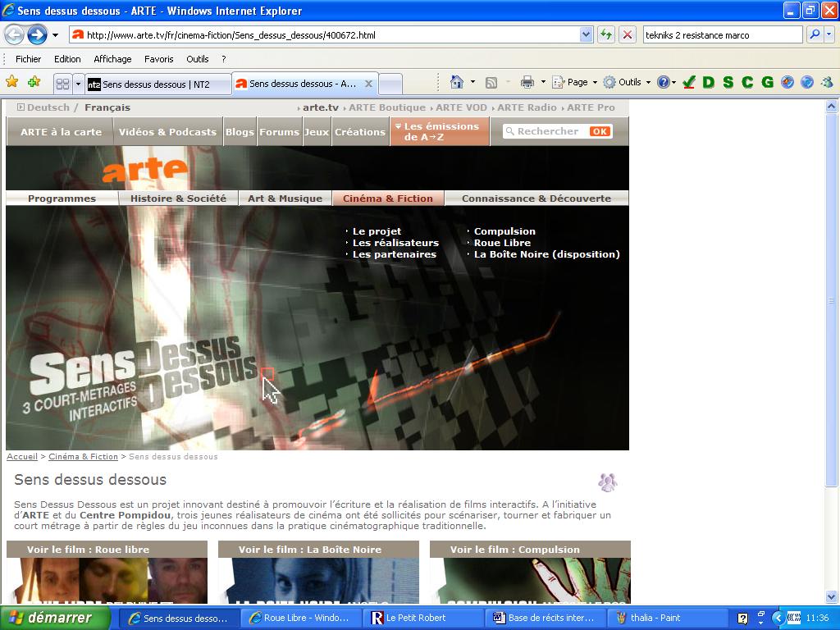Open the Page toolbar menu
This screenshot has width=840, height=630.
(x=574, y=82)
